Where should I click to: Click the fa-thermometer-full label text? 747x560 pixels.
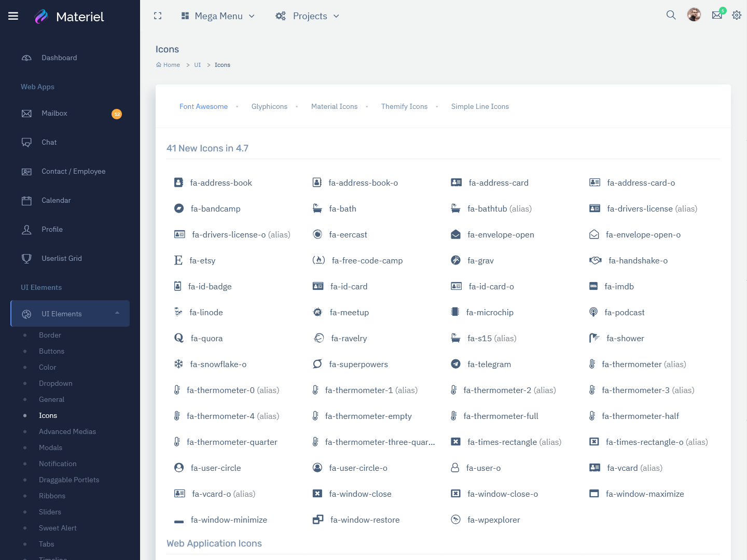pos(501,416)
